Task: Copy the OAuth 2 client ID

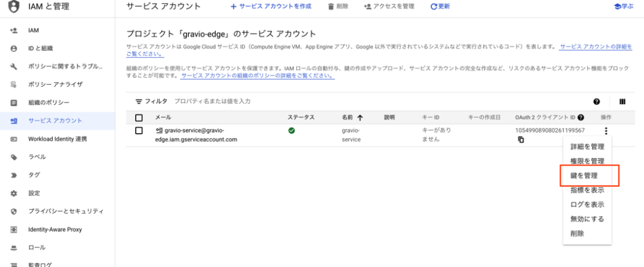Action: [521, 140]
